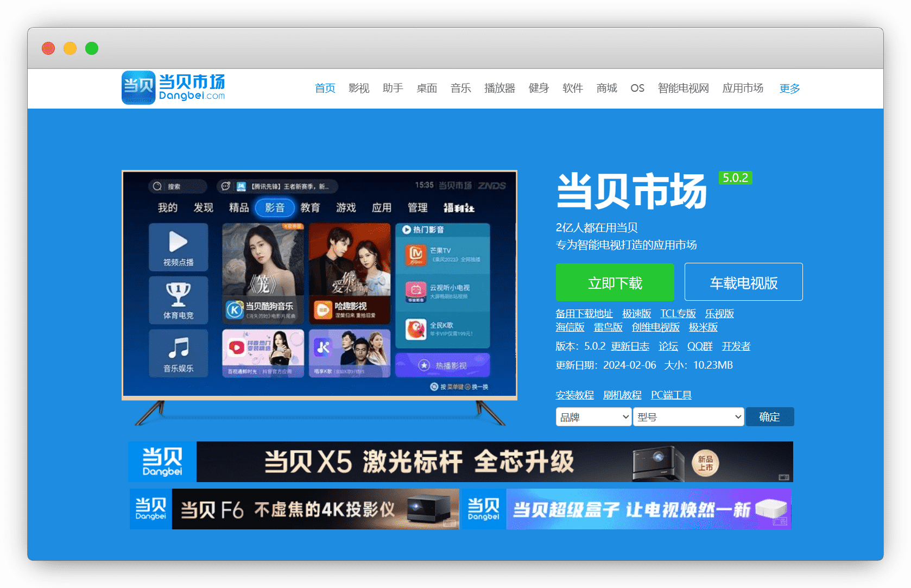Viewport: 911px width, 588px height.
Task: View the 更新日志 changelog link
Action: [x=630, y=346]
